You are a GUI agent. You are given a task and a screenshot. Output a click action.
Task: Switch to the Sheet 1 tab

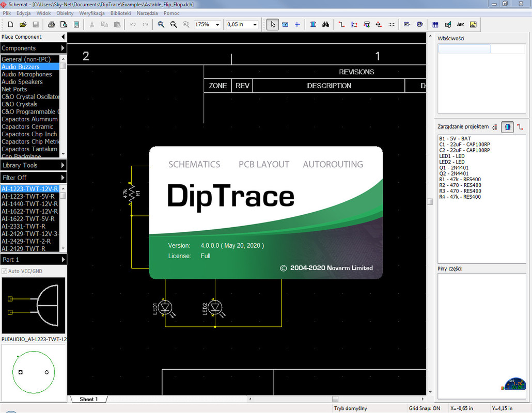pyautogui.click(x=88, y=399)
